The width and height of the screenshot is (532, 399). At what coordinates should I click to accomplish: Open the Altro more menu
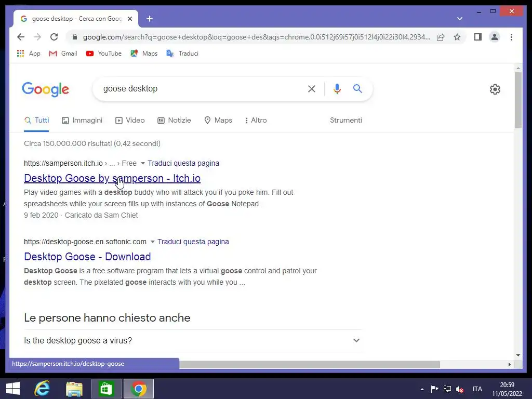pos(256,121)
